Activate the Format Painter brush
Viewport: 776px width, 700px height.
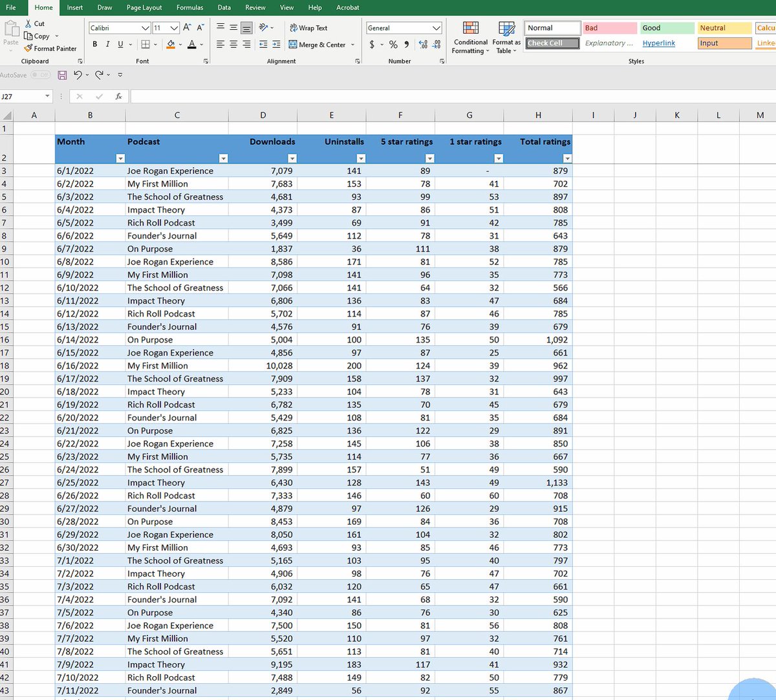[x=28, y=48]
